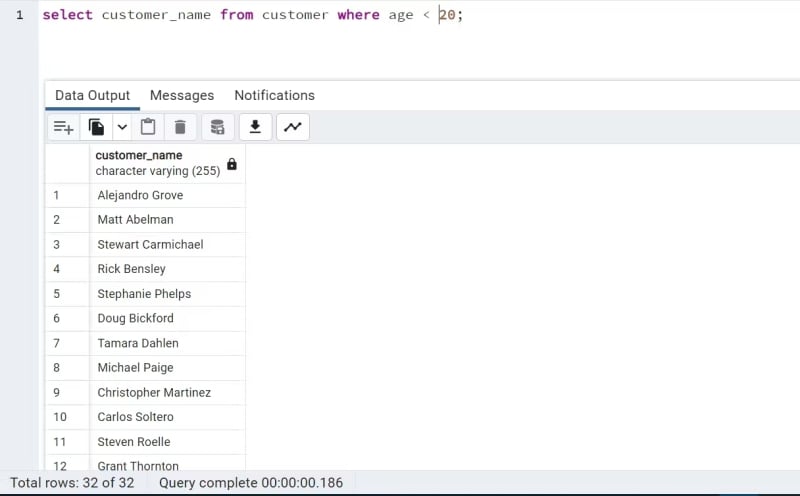Select the customer_name column header
800x496 pixels.
[167, 163]
